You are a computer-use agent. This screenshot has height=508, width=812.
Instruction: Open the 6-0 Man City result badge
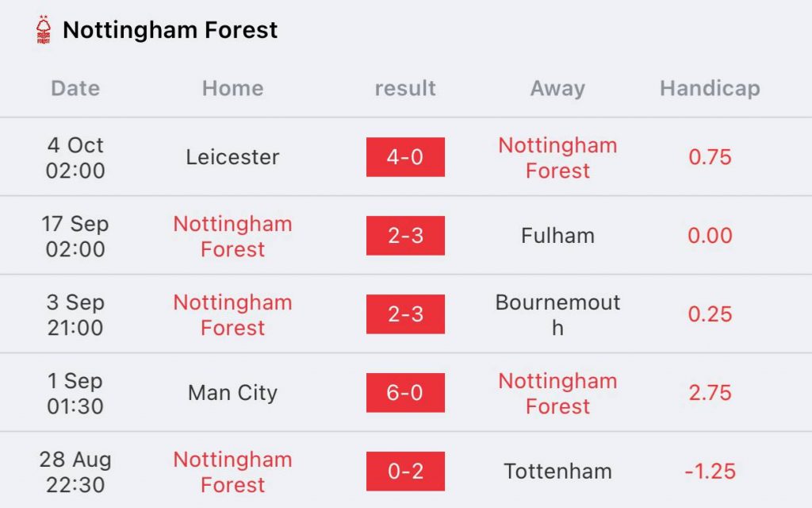[405, 392]
